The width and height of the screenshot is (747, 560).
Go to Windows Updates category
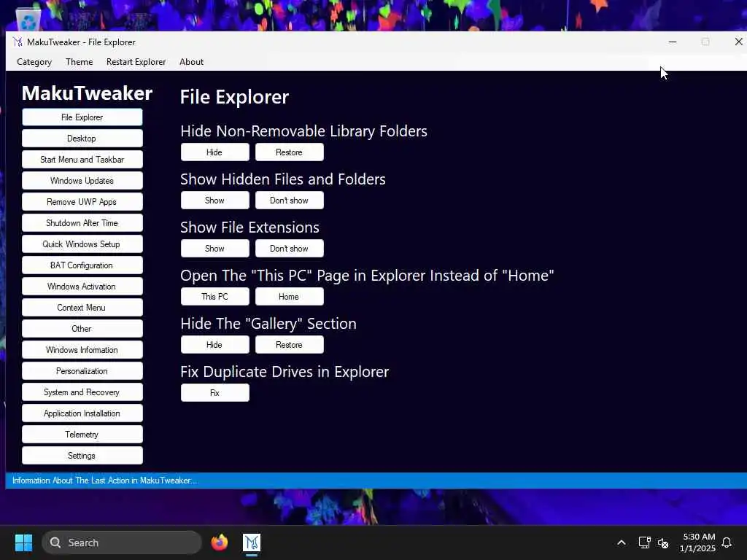pos(82,181)
